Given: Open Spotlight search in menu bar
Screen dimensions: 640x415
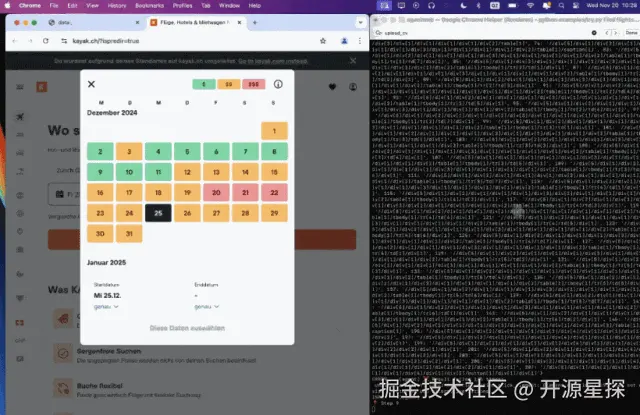Looking at the screenshot, I should point(562,5).
